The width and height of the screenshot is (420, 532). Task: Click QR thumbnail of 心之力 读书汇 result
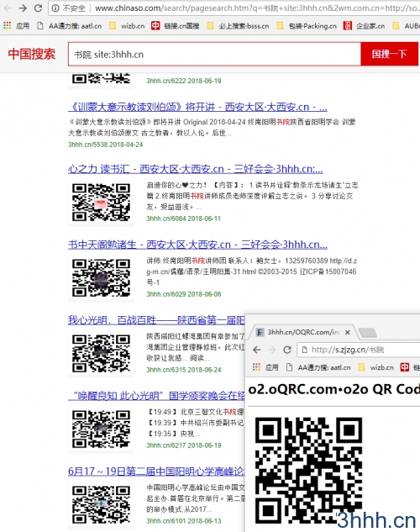(x=101, y=203)
